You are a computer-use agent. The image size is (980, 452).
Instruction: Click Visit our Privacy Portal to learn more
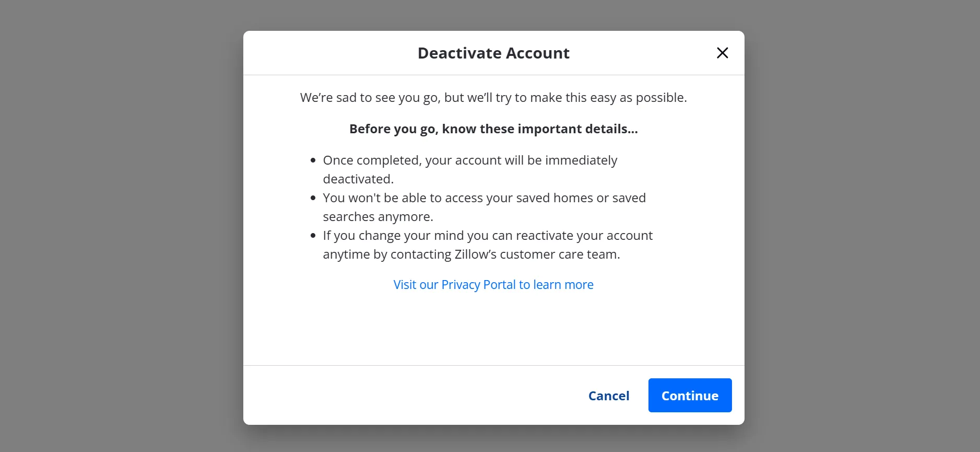[493, 284]
